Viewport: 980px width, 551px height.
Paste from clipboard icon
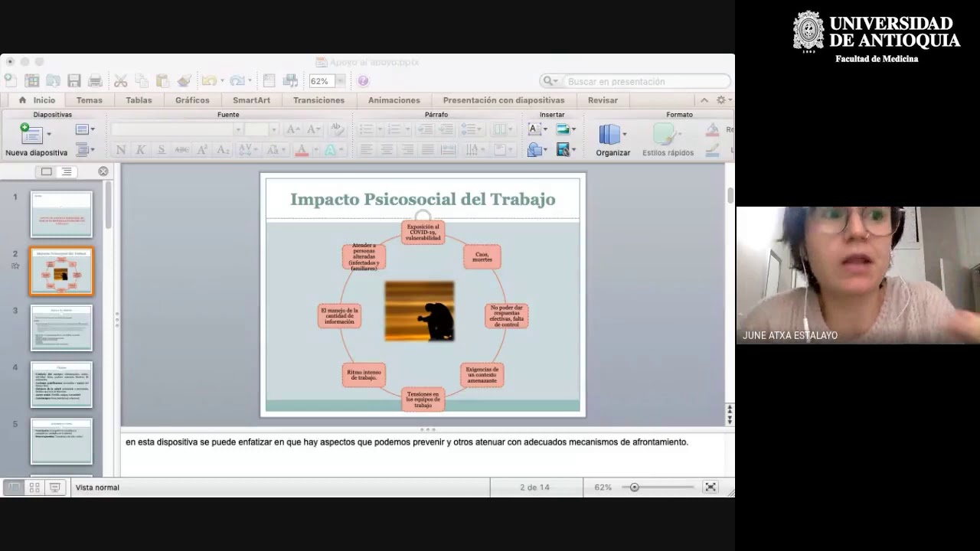(162, 80)
